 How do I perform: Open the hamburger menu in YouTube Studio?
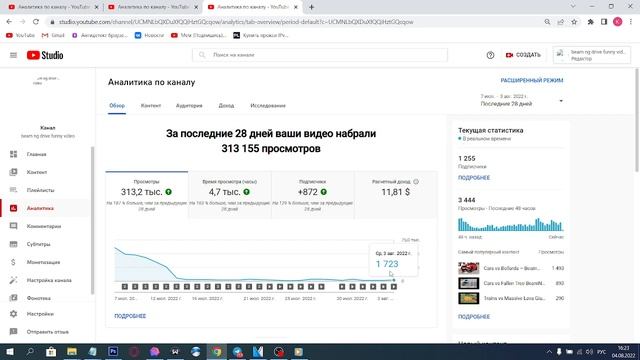tap(13, 55)
